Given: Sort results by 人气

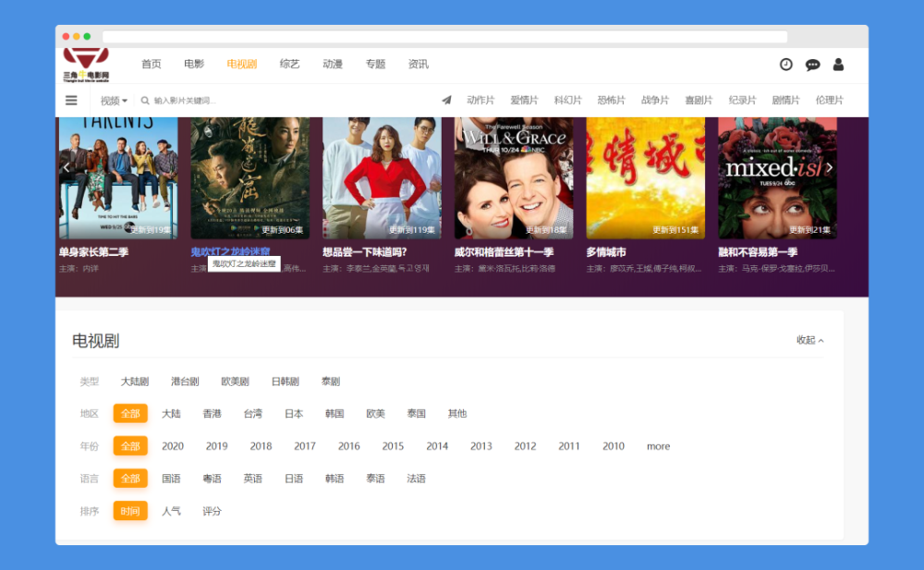Looking at the screenshot, I should coord(171,511).
